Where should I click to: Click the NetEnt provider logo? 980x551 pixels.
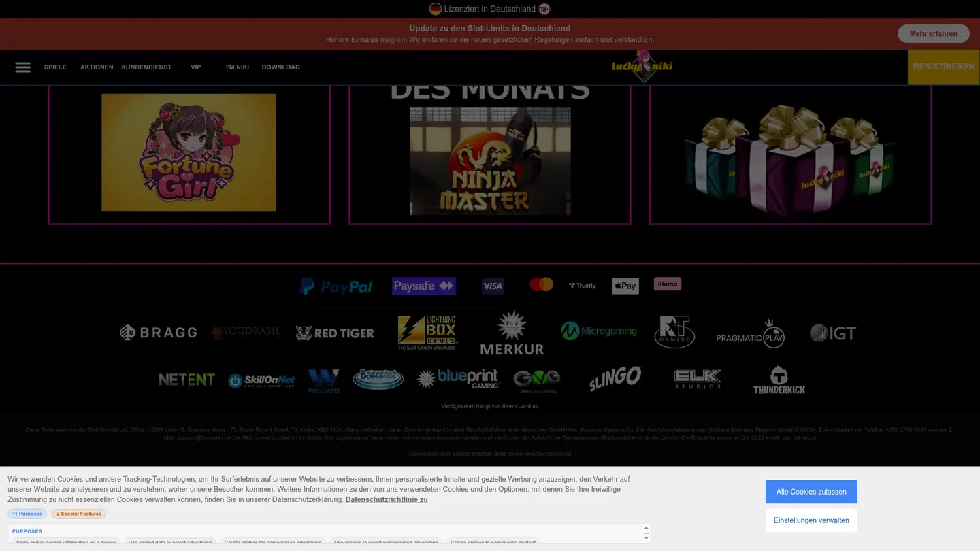pos(186,380)
